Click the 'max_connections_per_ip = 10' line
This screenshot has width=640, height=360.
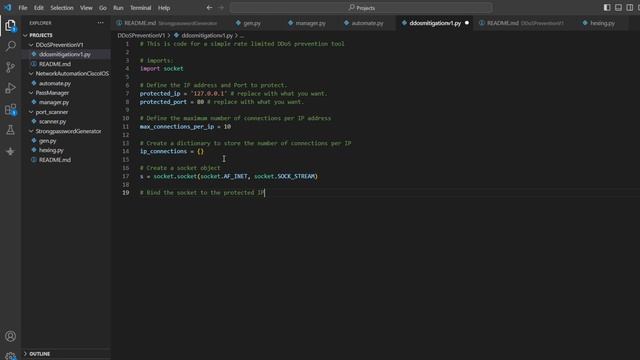coord(185,127)
